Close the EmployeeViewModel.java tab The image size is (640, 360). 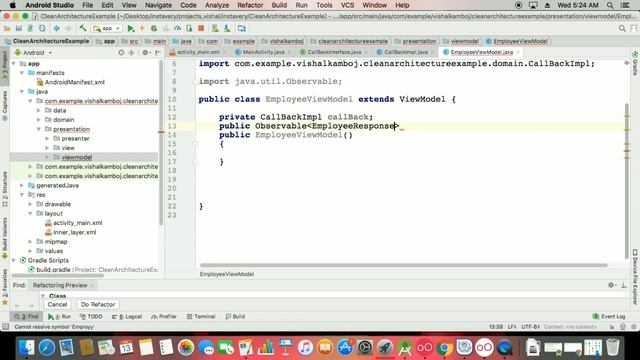518,52
